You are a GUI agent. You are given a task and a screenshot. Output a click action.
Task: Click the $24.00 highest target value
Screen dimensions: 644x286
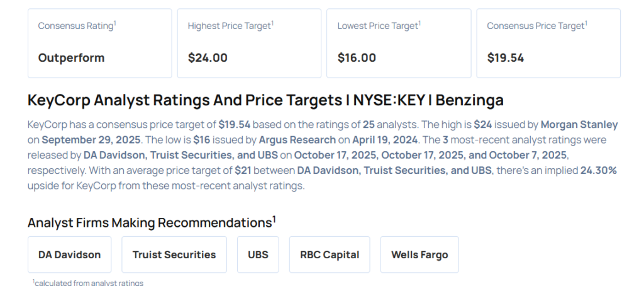tap(208, 58)
